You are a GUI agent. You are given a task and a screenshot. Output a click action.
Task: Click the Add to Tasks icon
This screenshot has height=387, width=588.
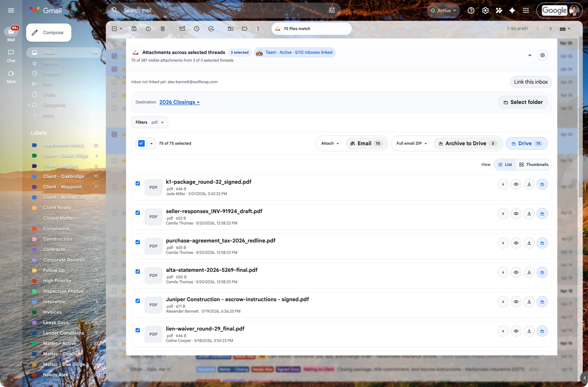click(x=211, y=29)
